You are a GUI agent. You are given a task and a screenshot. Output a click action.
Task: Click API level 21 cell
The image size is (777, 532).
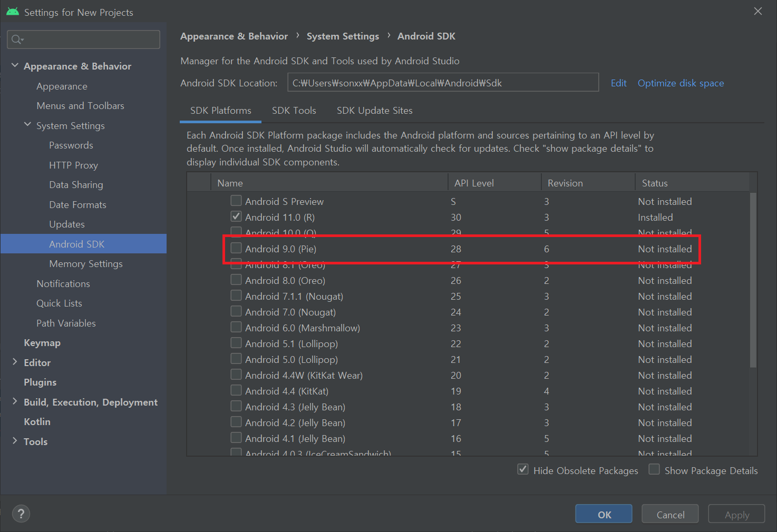click(x=455, y=359)
